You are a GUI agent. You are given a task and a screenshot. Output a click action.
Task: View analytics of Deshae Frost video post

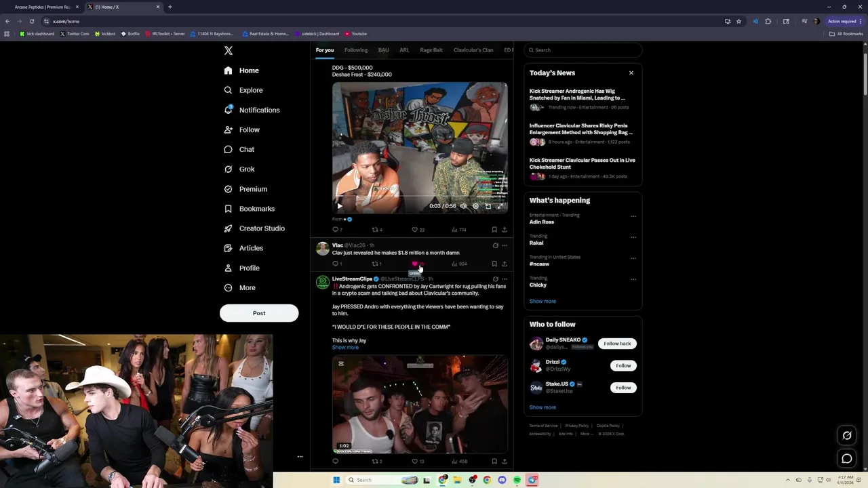tap(459, 230)
